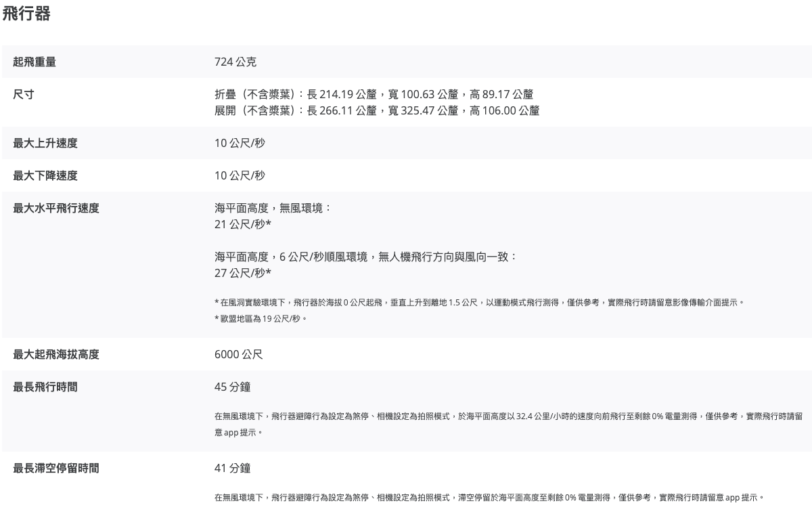Image resolution: width=812 pixels, height=514 pixels.
Task: Click the 41 分鐘 hover time value
Action: point(232,468)
